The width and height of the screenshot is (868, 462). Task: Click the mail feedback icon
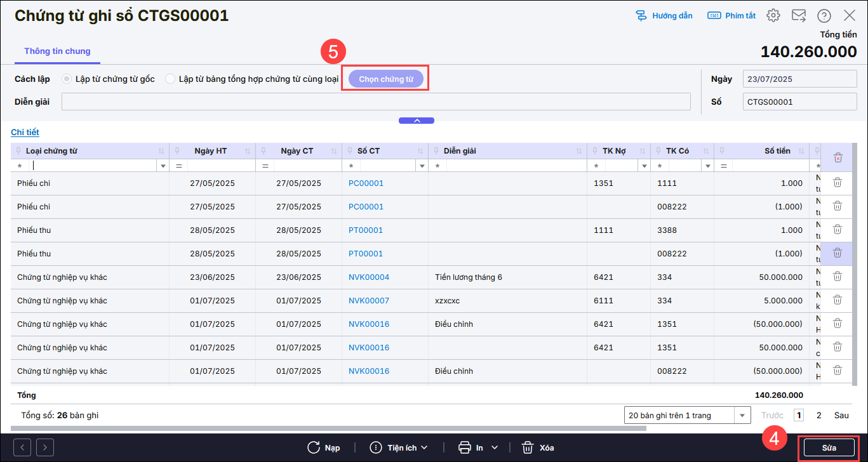click(x=798, y=16)
